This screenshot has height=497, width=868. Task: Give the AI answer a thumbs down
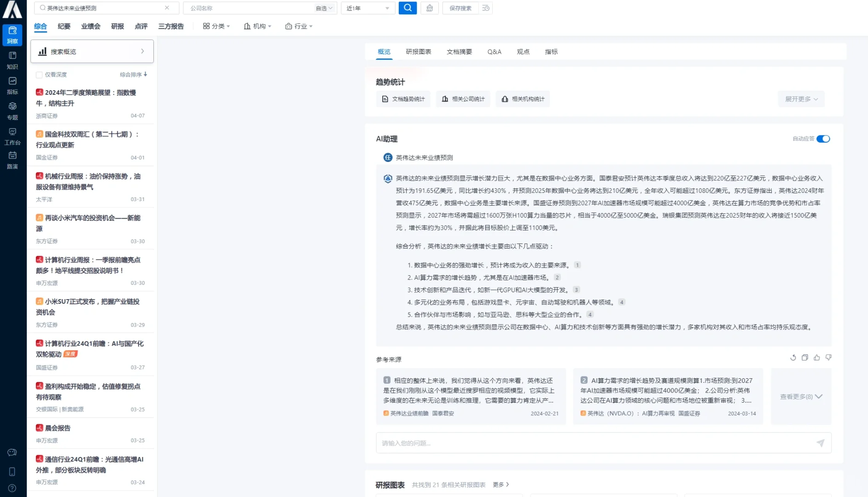tap(828, 358)
